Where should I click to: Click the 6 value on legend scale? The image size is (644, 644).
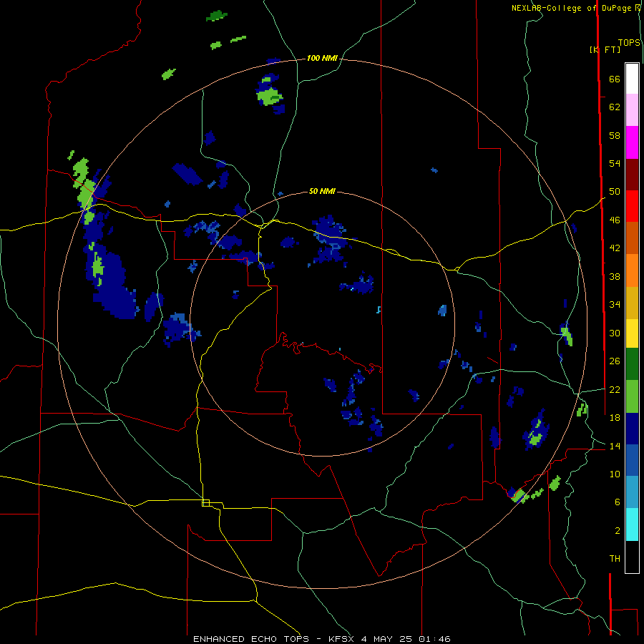point(618,502)
